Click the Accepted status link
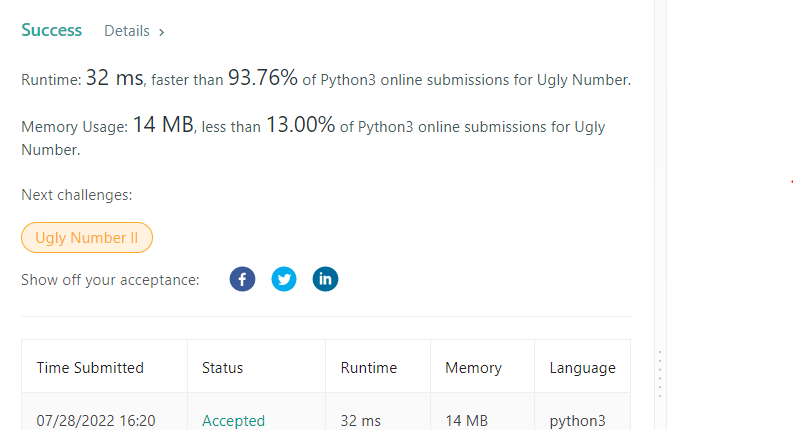 (x=233, y=420)
